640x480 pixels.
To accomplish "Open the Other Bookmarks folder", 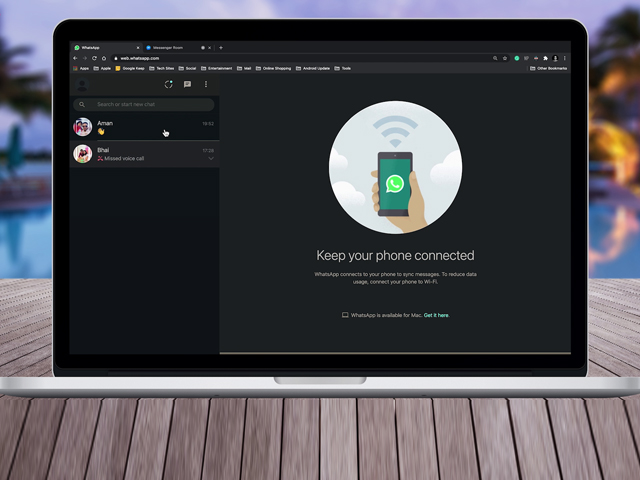I will click(x=549, y=69).
